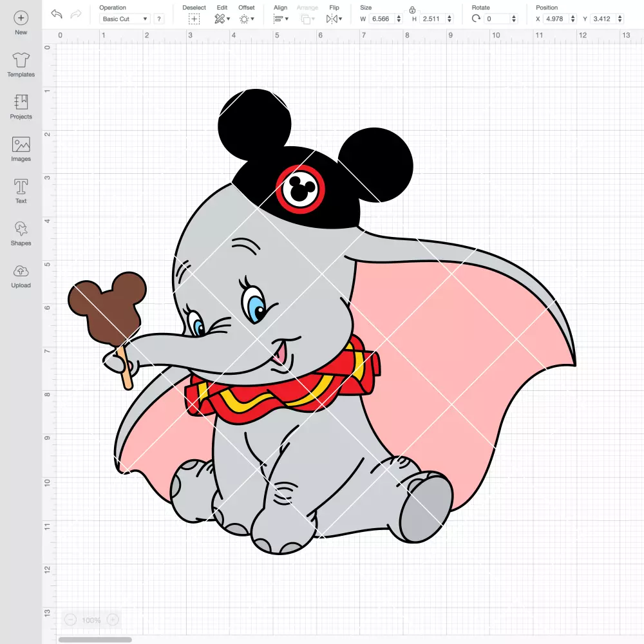Open the Operation Basic Cut dropdown
Viewport: 644px width, 644px height.
coord(125,19)
